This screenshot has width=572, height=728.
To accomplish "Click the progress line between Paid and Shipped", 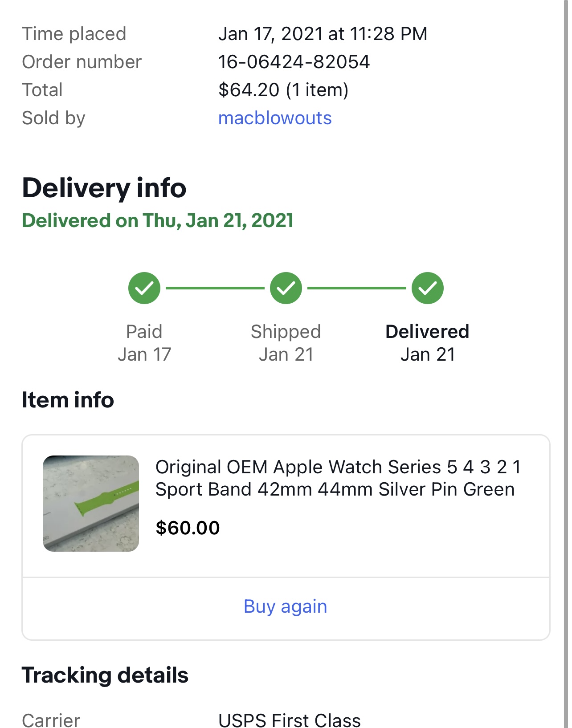I will (x=215, y=288).
